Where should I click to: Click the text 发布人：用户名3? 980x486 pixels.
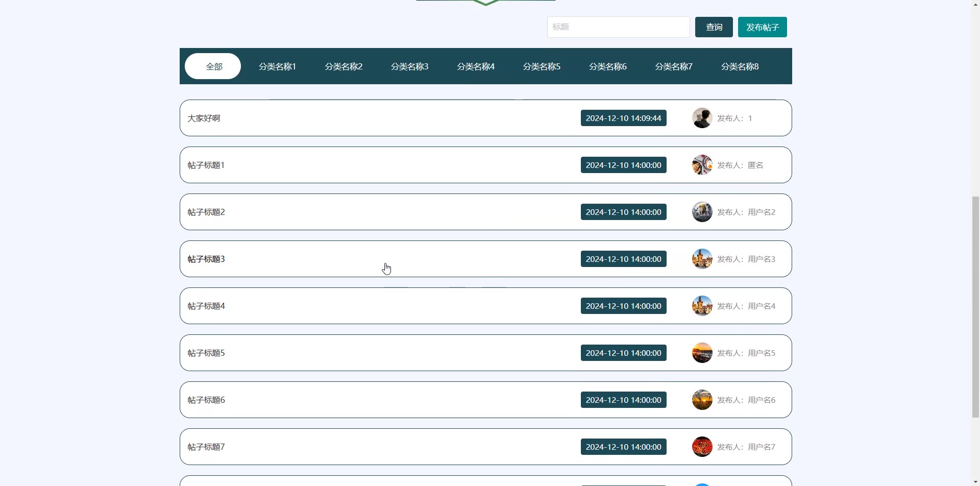[x=746, y=259]
